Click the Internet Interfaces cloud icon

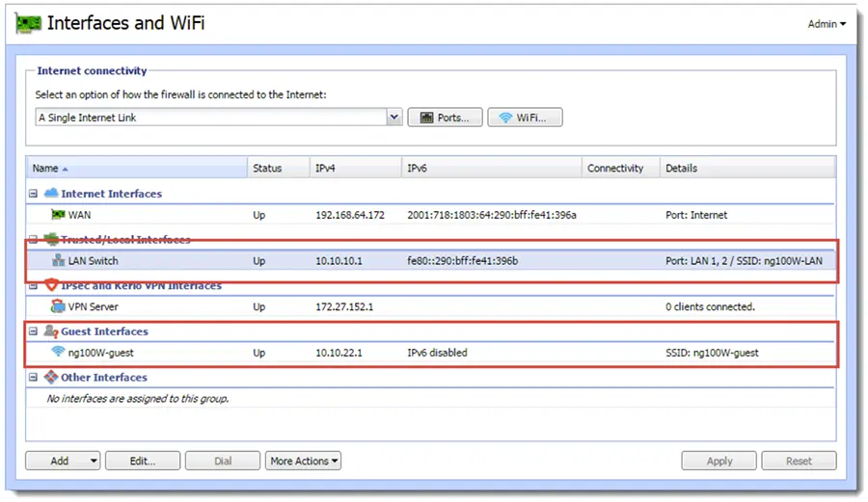point(51,193)
